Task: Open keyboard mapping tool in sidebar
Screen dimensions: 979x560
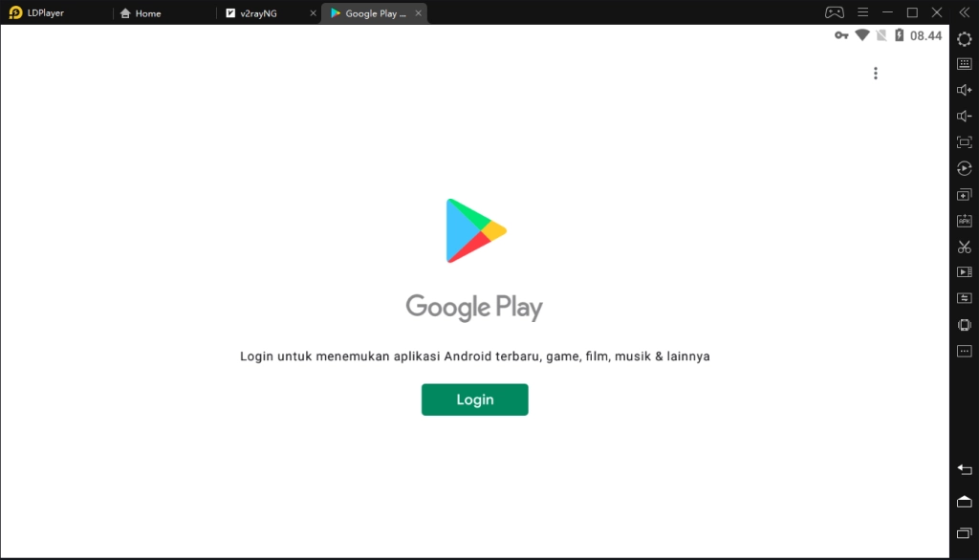Action: tap(964, 64)
